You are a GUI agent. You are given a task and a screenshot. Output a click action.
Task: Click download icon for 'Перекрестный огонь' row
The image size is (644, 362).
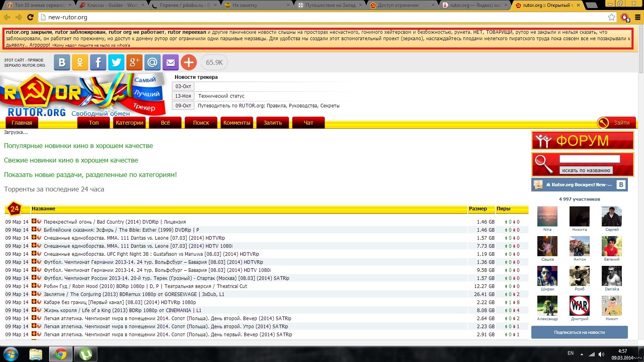tap(34, 221)
